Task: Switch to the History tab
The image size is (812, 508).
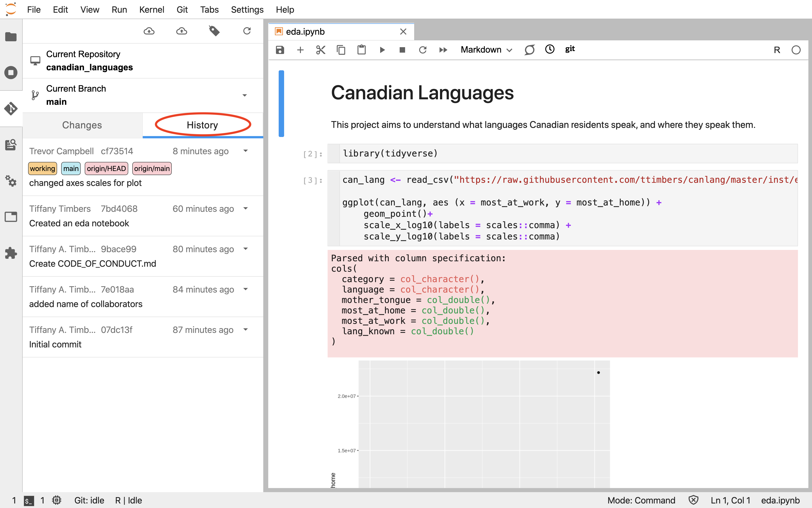Action: point(203,125)
